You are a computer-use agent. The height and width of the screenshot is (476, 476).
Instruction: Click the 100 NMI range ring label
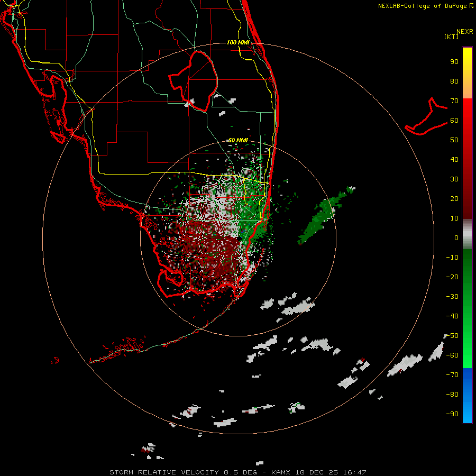pos(238,42)
